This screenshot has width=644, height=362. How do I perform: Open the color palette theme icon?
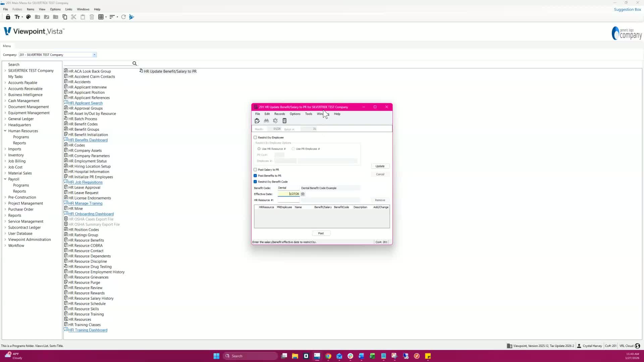[x=29, y=17]
